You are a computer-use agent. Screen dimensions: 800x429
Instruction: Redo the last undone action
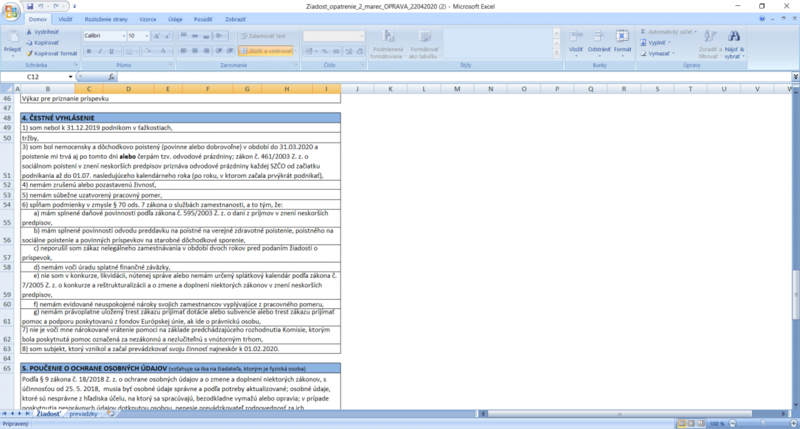pyautogui.click(x=56, y=6)
